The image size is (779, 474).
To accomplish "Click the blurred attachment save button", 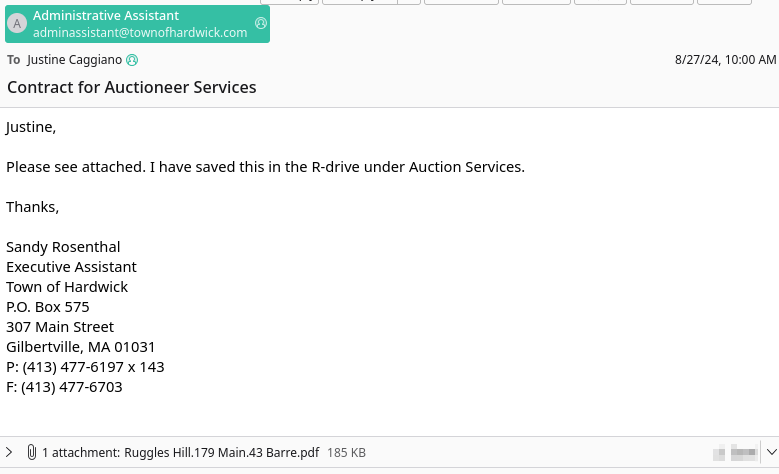I will click(735, 453).
